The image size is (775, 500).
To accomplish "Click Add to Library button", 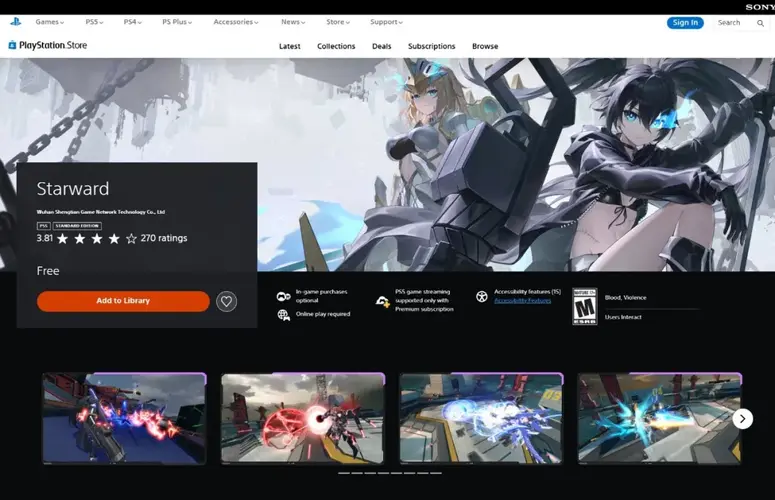I will coord(123,301).
